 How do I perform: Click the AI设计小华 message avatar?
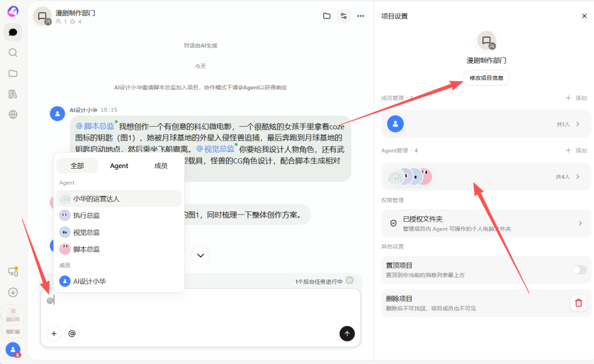(57, 114)
